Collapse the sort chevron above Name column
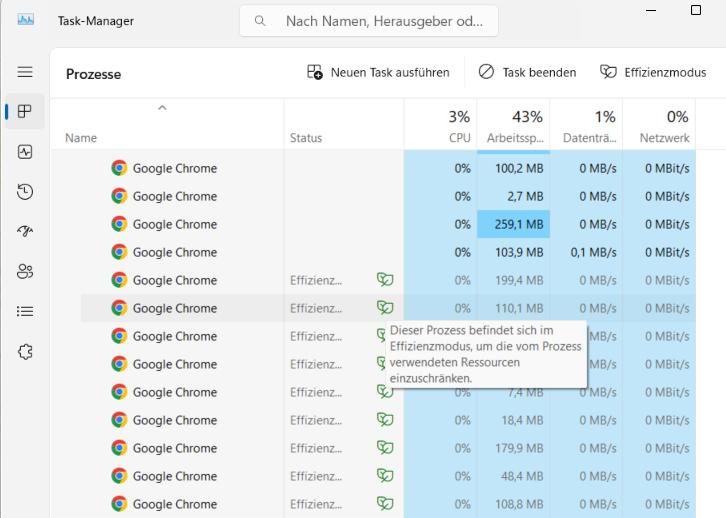 (162, 108)
